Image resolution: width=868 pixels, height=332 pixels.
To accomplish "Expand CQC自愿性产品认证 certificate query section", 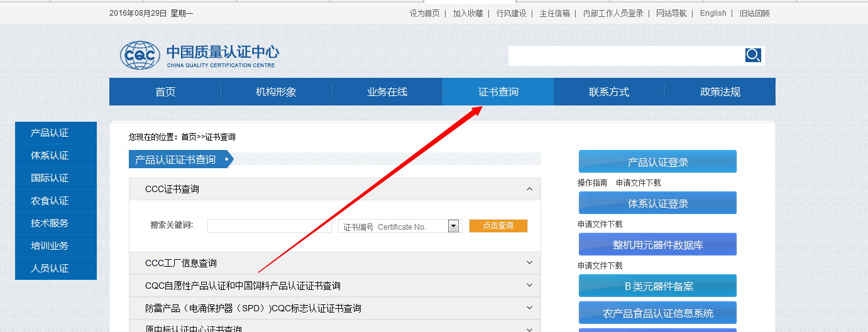I will click(529, 286).
